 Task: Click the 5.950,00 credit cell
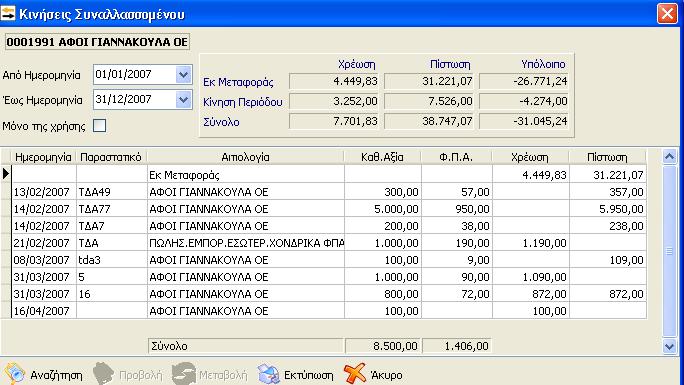click(608, 209)
